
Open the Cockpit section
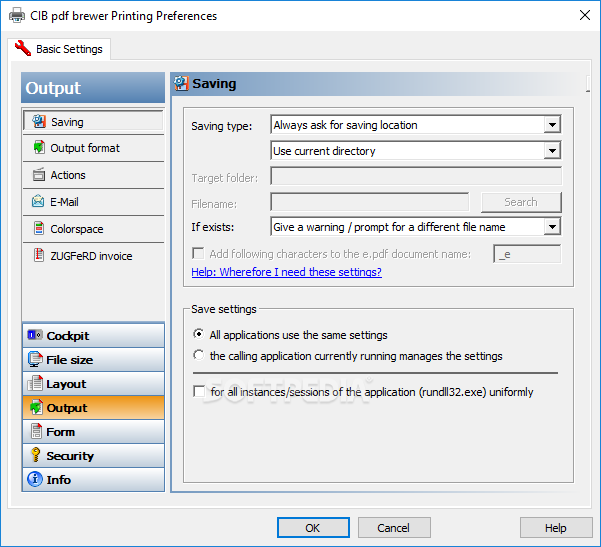point(93,336)
